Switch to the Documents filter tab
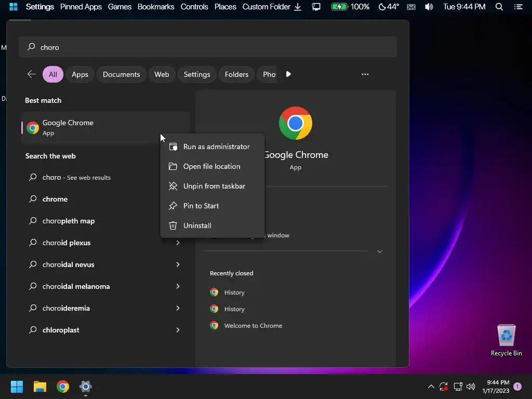 [x=121, y=74]
